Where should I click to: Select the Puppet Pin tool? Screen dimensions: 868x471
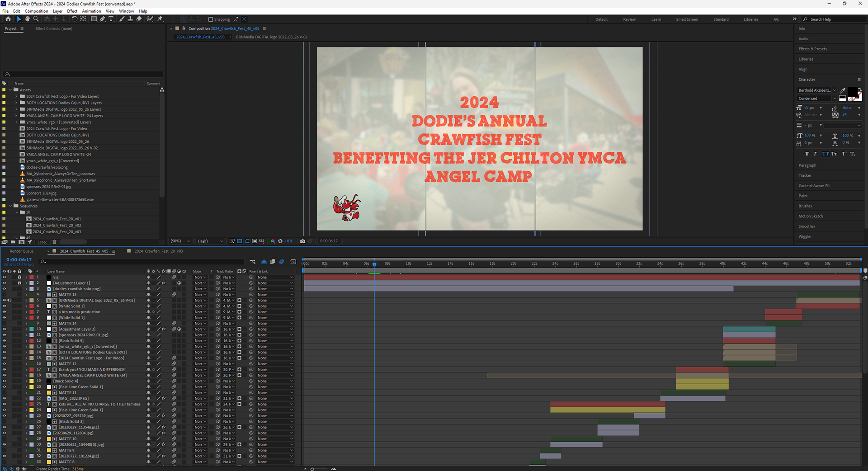(160, 19)
